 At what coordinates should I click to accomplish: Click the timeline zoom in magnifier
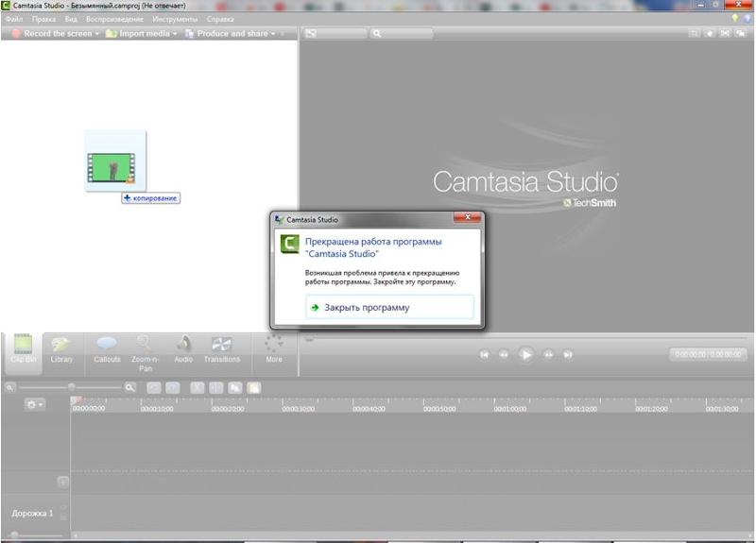129,387
